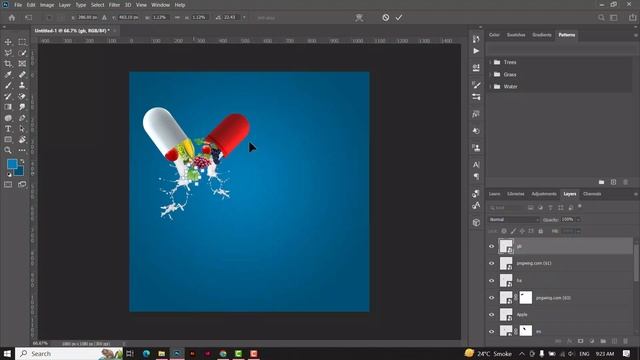Open the File menu

point(18,5)
